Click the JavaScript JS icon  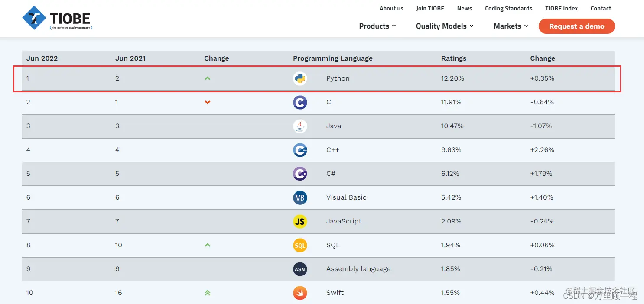(x=300, y=221)
